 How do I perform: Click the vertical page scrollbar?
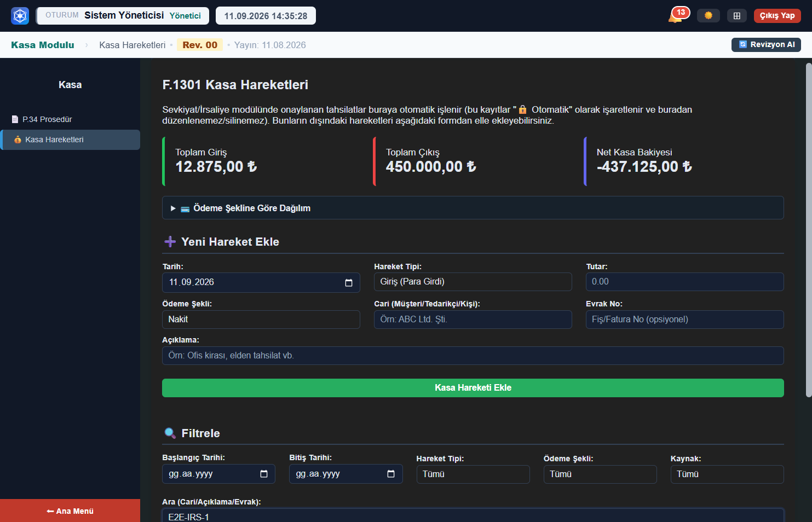click(x=809, y=230)
